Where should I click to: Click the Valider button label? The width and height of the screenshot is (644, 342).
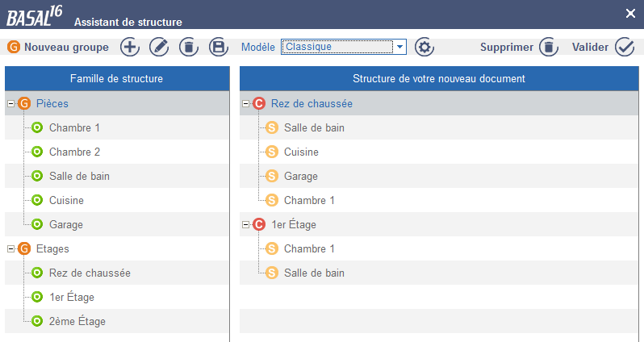click(x=590, y=47)
